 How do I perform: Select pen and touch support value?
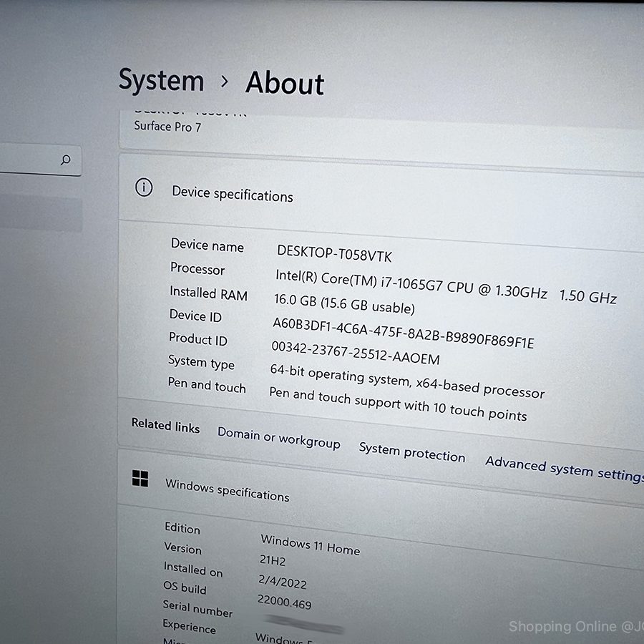click(398, 404)
